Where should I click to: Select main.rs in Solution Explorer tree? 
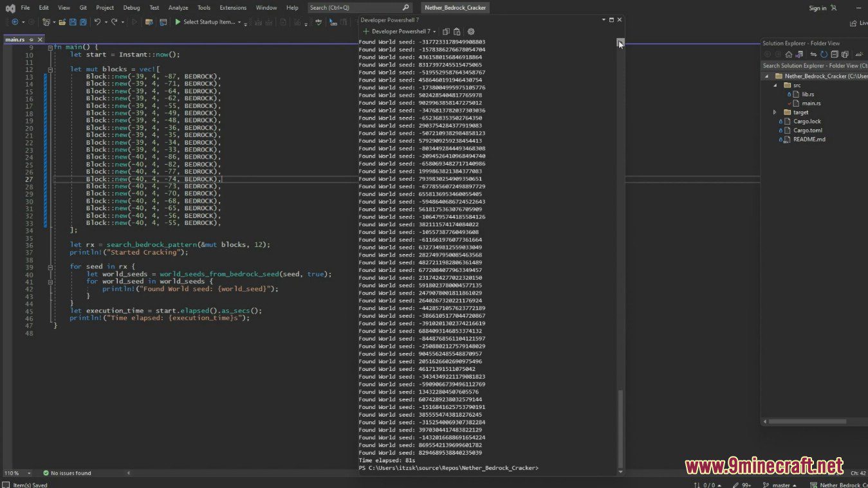coord(811,103)
